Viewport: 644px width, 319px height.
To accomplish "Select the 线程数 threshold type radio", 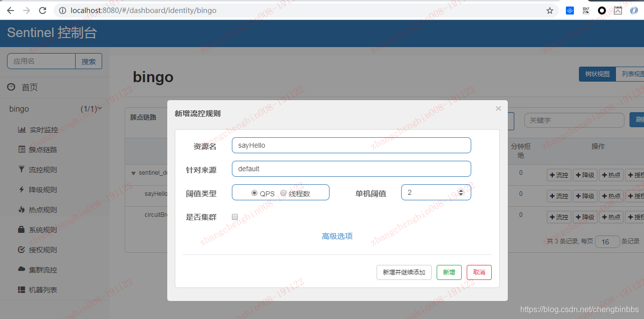I will 283,193.
